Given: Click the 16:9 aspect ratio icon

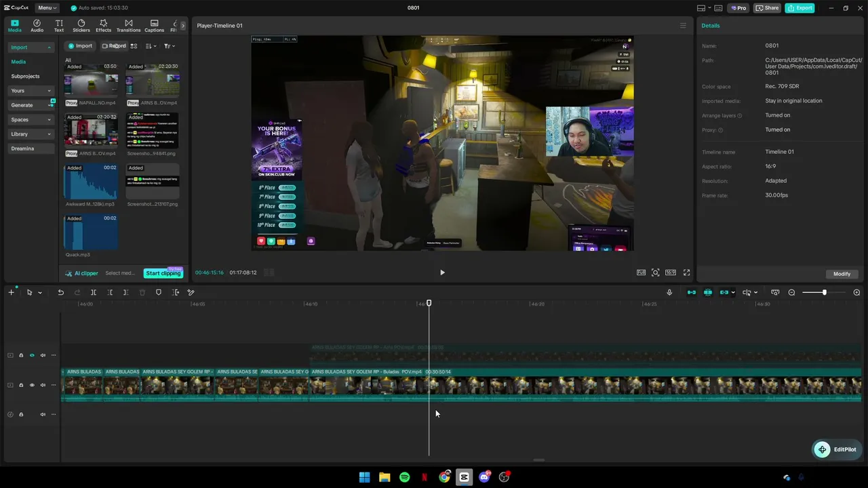Looking at the screenshot, I should click(x=671, y=272).
